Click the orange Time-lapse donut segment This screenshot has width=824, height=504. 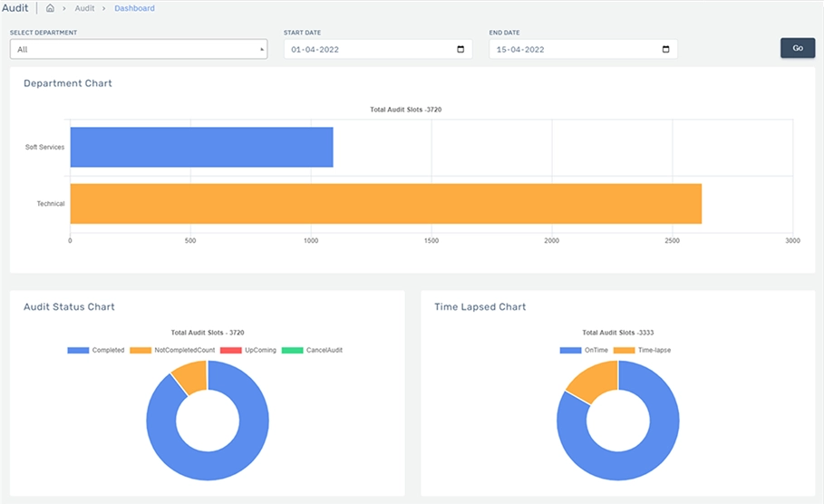pos(589,379)
